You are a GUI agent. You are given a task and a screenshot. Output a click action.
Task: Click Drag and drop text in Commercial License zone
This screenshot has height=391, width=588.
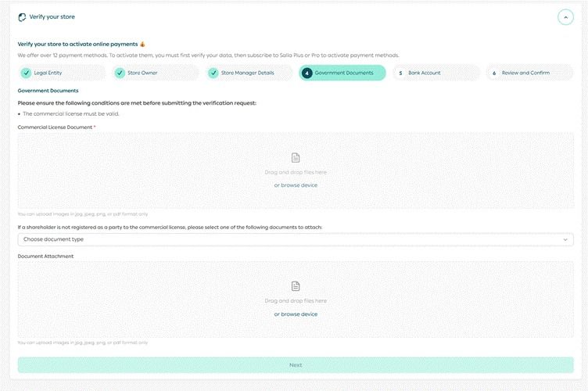[x=296, y=172]
